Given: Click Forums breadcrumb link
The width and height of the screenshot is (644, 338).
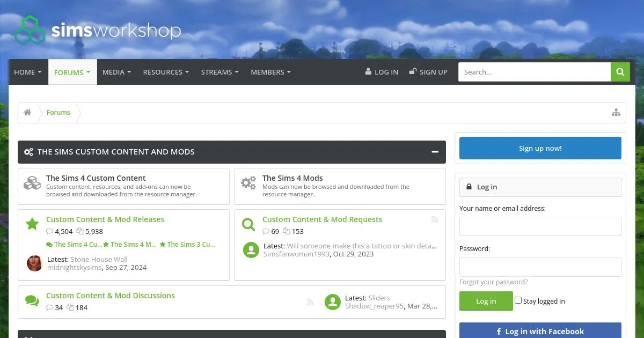Looking at the screenshot, I should point(58,112).
